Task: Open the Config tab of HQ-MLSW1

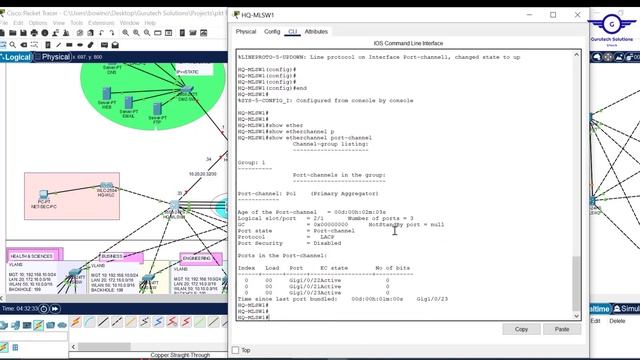Action: [272, 31]
